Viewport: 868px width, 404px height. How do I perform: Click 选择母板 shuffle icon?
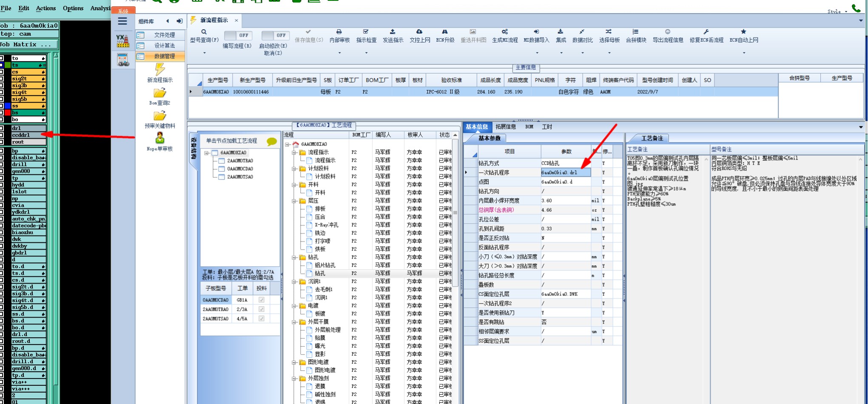[x=609, y=32]
